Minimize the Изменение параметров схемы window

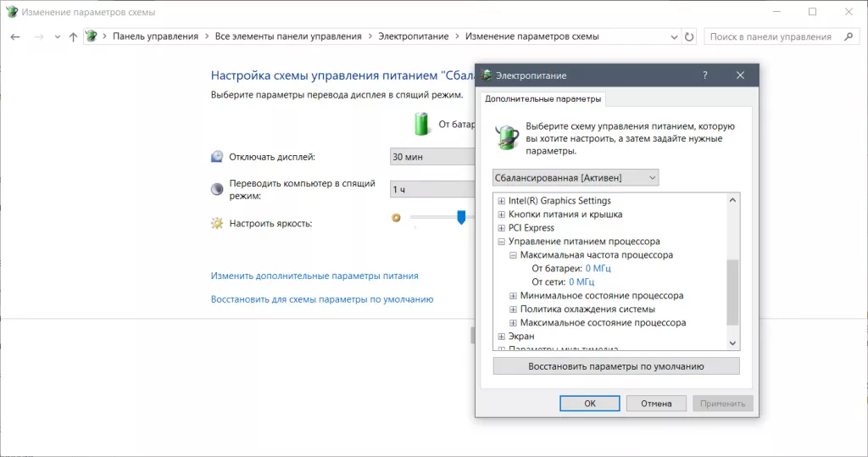click(776, 12)
